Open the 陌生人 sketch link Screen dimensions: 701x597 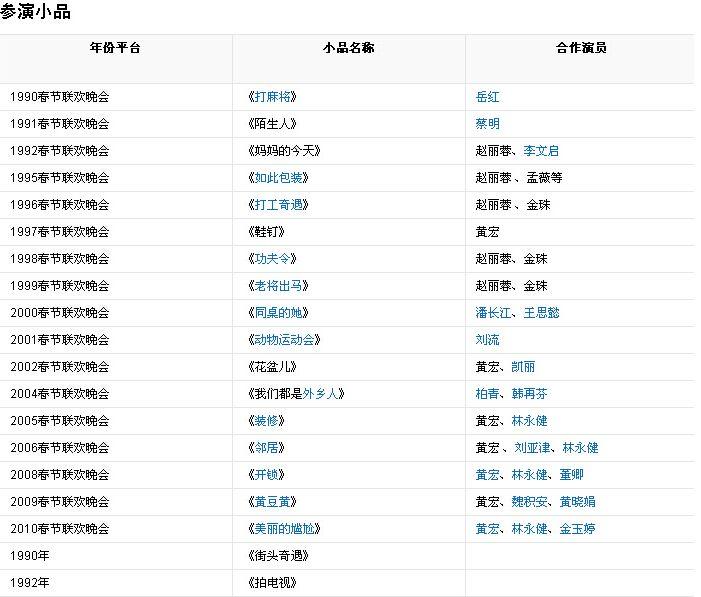point(271,124)
